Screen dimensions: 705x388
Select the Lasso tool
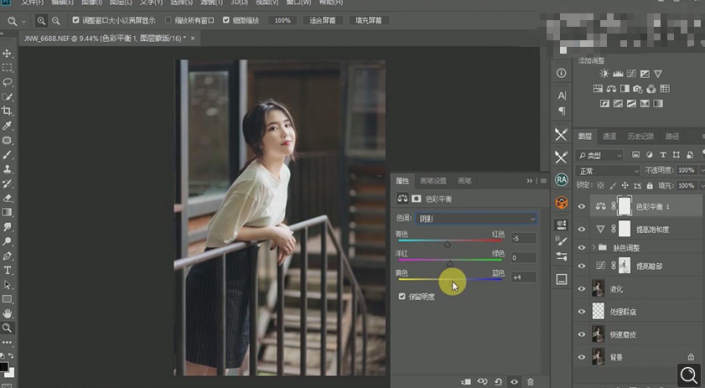pyautogui.click(x=7, y=82)
